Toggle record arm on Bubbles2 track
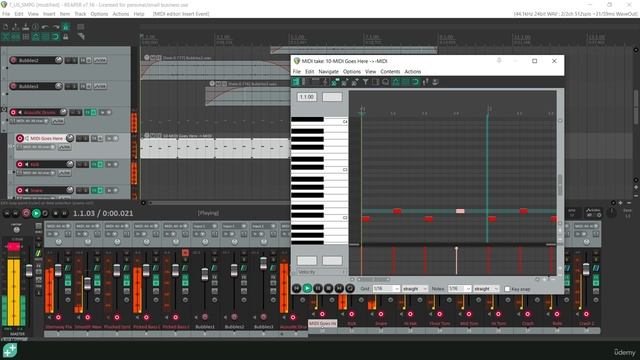This screenshot has width=640, height=360. (x=13, y=60)
